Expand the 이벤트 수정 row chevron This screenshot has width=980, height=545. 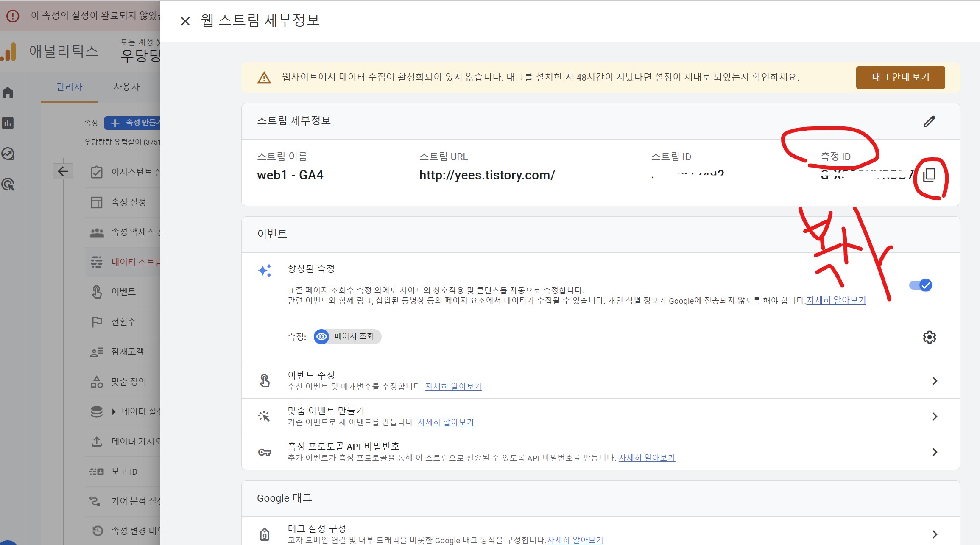pyautogui.click(x=934, y=381)
